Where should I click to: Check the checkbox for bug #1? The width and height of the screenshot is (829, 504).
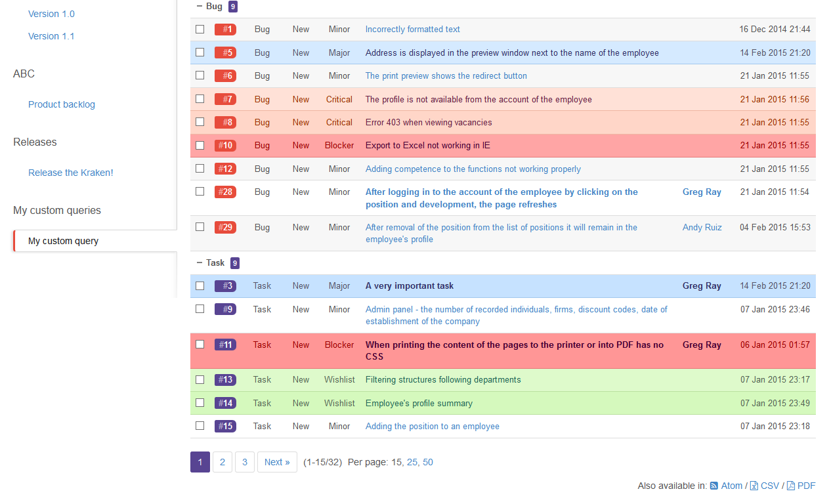(x=200, y=30)
